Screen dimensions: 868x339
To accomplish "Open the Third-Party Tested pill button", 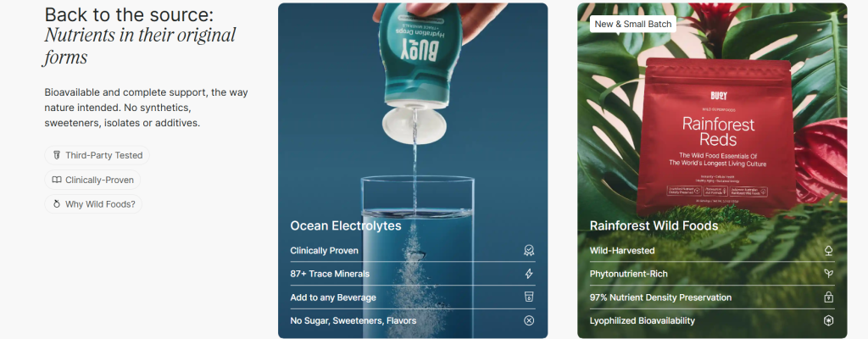I will (x=97, y=155).
